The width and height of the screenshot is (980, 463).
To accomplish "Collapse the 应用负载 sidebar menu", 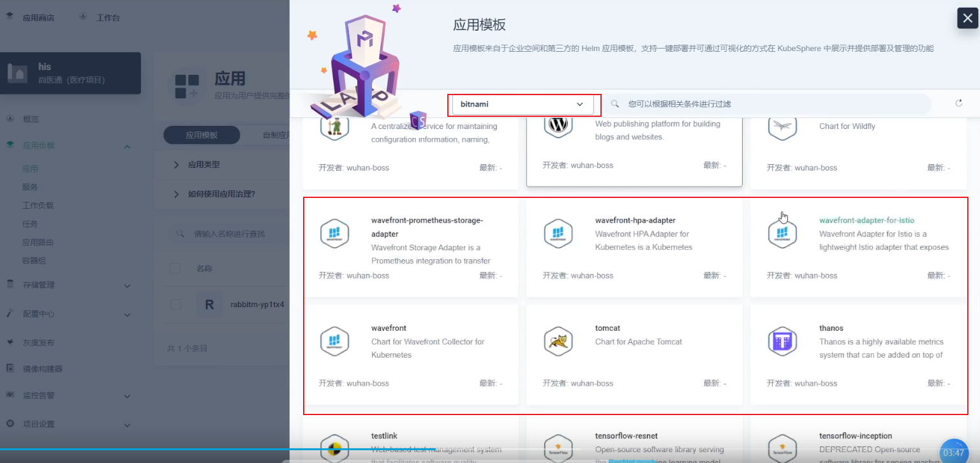I will [x=127, y=146].
